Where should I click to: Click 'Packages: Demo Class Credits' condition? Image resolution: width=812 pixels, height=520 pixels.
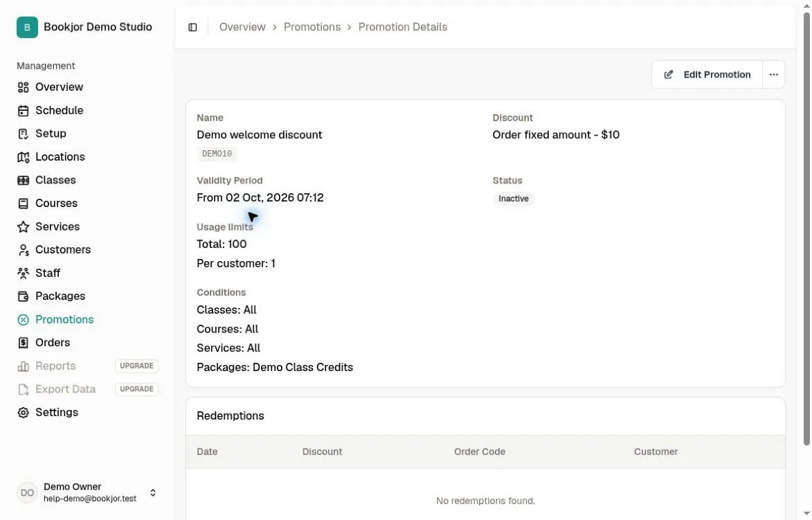tap(274, 367)
